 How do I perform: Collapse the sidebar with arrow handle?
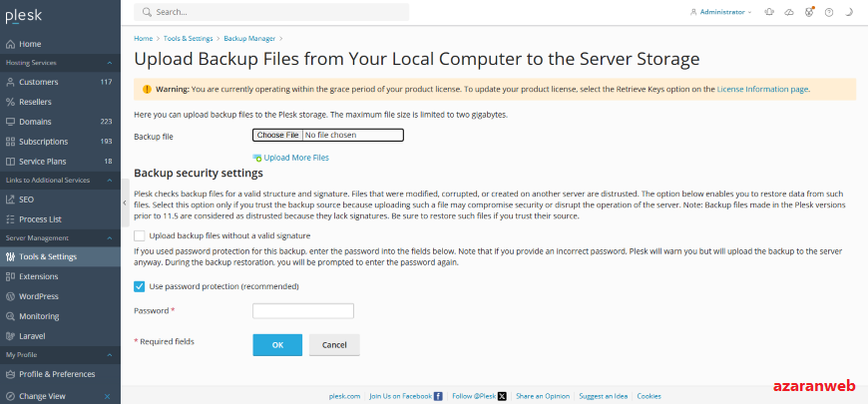pyautogui.click(x=125, y=202)
